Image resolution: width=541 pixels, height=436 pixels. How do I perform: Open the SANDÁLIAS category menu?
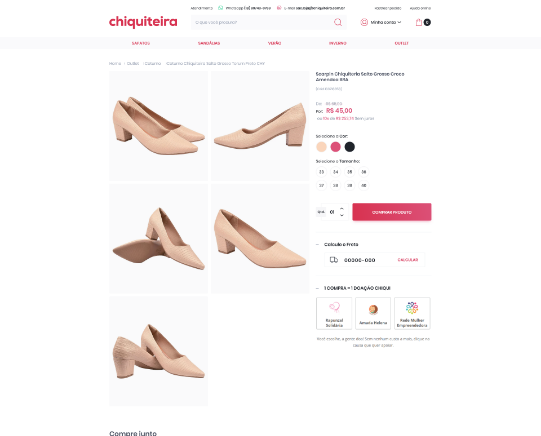[x=209, y=43]
